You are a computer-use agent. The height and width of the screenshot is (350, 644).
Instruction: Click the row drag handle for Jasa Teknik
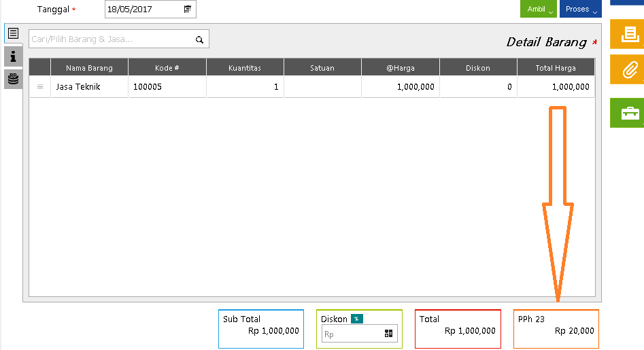click(x=40, y=87)
